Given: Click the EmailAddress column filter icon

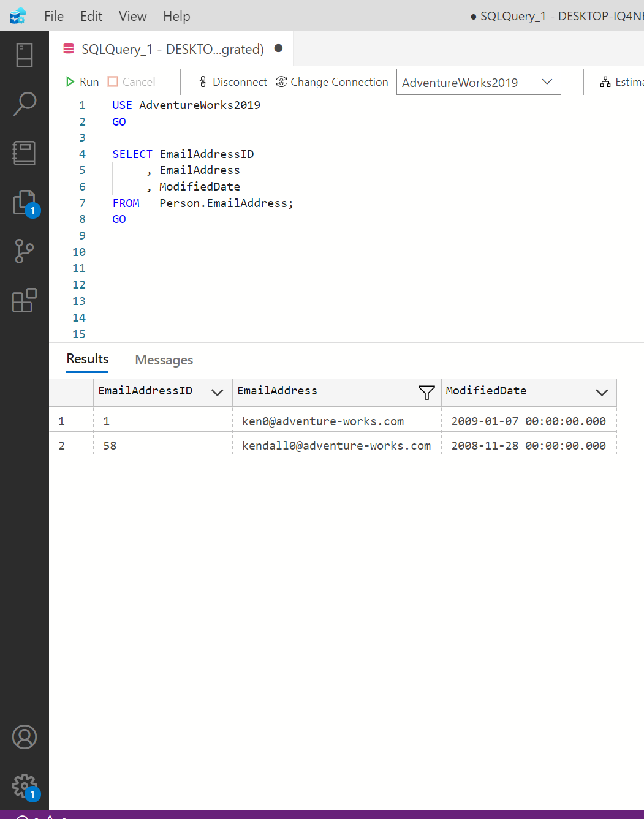Looking at the screenshot, I should coord(426,392).
